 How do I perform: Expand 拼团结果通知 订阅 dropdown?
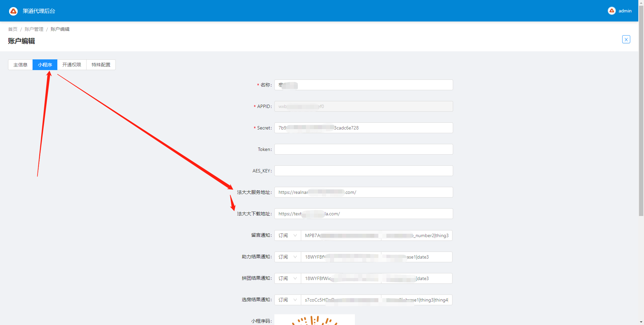pyautogui.click(x=288, y=278)
